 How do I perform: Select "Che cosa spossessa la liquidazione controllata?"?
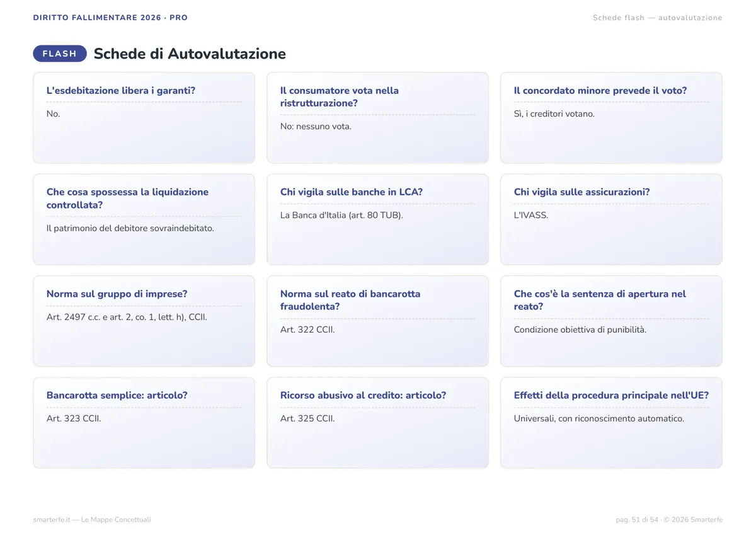pyautogui.click(x=127, y=198)
